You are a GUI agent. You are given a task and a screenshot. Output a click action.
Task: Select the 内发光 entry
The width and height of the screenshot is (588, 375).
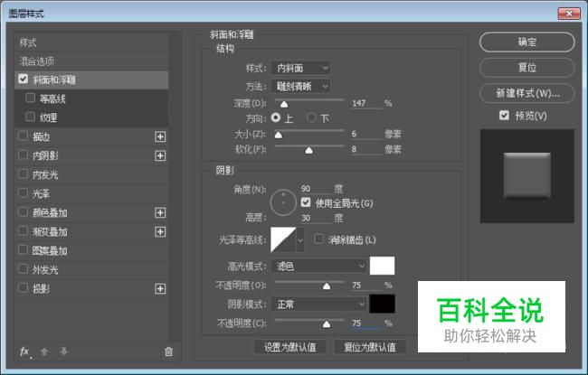(x=91, y=175)
